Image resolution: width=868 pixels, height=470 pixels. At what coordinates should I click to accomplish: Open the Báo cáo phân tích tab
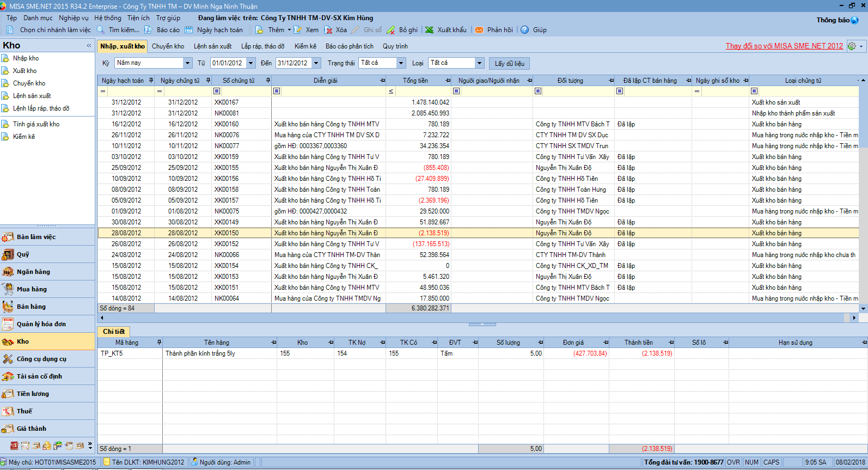[350, 46]
